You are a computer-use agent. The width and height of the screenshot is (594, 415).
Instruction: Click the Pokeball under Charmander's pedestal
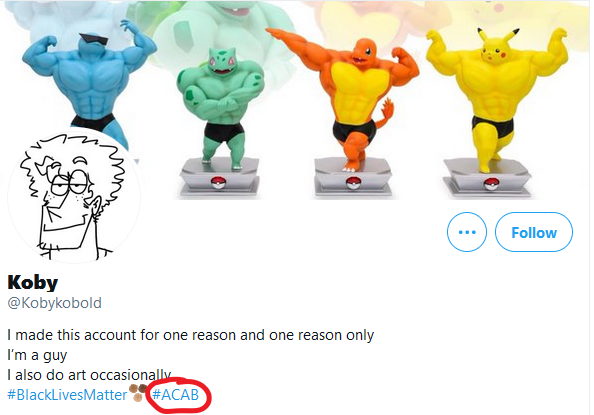pos(353,183)
